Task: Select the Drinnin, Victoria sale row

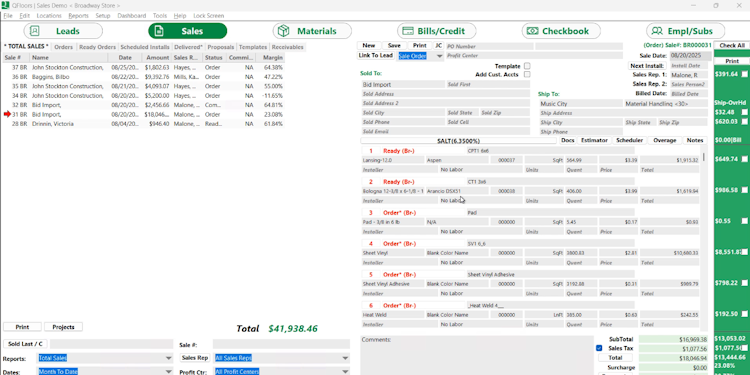Action: coord(143,124)
